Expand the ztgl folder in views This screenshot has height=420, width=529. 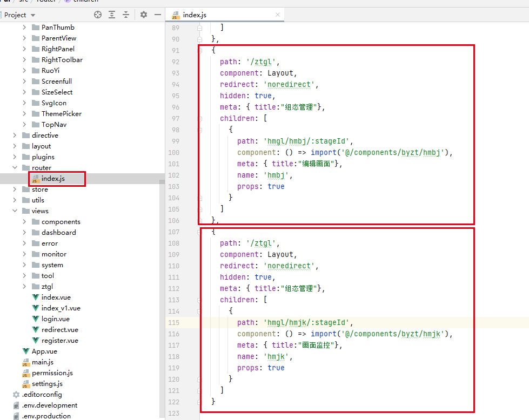pos(24,287)
